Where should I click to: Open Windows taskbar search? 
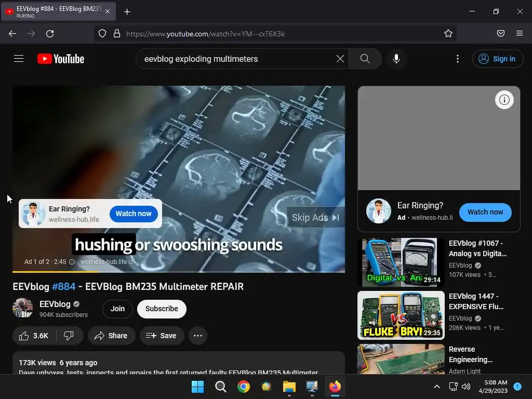click(x=220, y=387)
